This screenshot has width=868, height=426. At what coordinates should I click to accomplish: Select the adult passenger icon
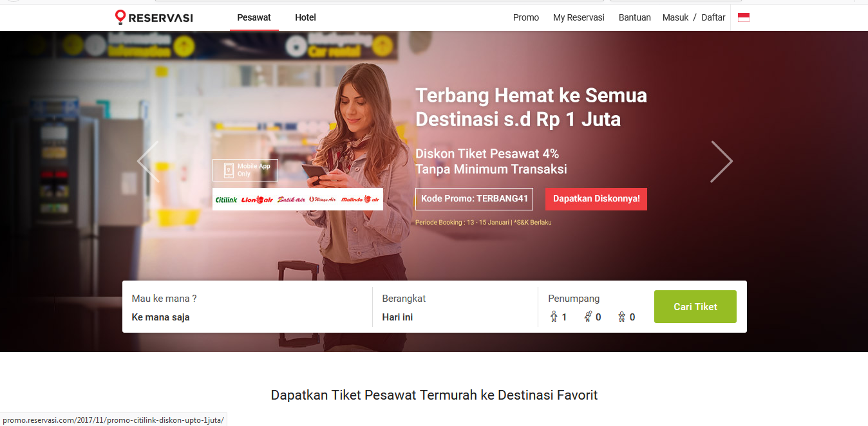[553, 317]
